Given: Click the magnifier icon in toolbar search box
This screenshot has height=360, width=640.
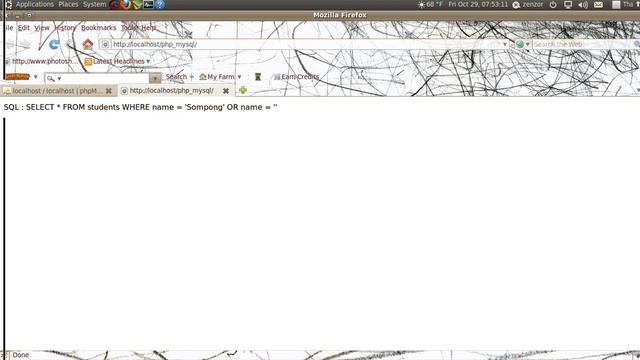Looking at the screenshot, I should pos(50,78).
